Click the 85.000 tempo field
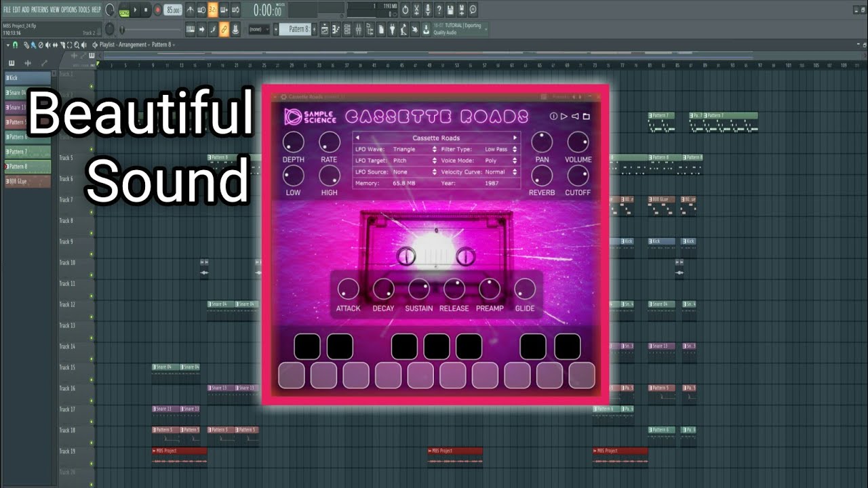This screenshot has height=488, width=868. coord(173,10)
